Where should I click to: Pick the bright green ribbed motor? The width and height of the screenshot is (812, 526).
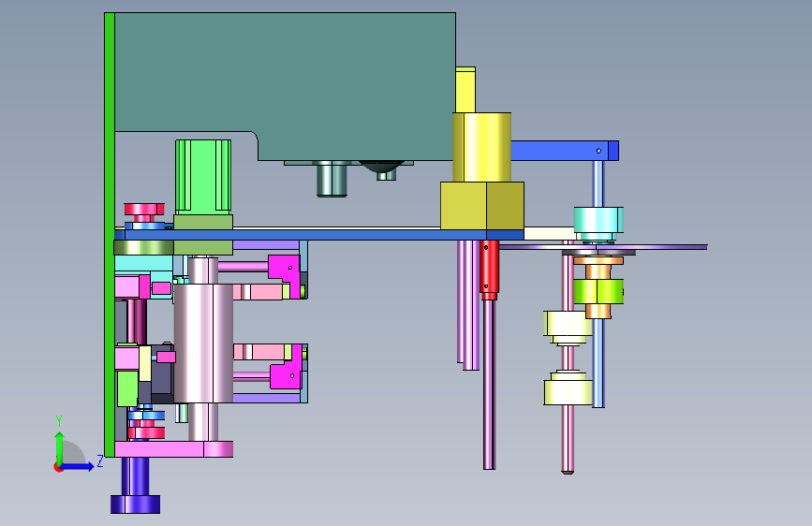click(203, 177)
